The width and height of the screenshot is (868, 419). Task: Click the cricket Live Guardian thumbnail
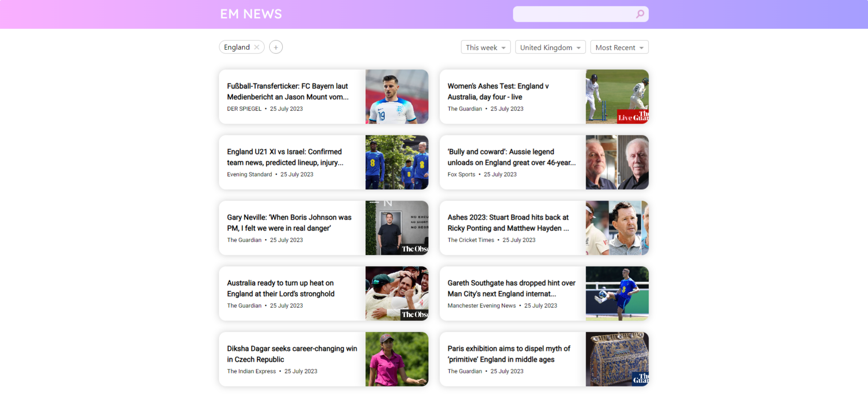pyautogui.click(x=617, y=97)
